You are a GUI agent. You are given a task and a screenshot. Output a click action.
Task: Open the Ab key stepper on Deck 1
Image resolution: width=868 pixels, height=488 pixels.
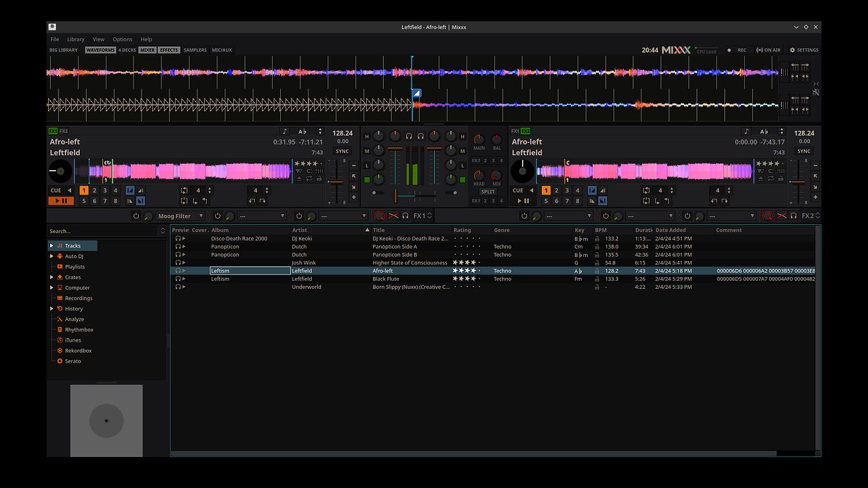point(320,131)
